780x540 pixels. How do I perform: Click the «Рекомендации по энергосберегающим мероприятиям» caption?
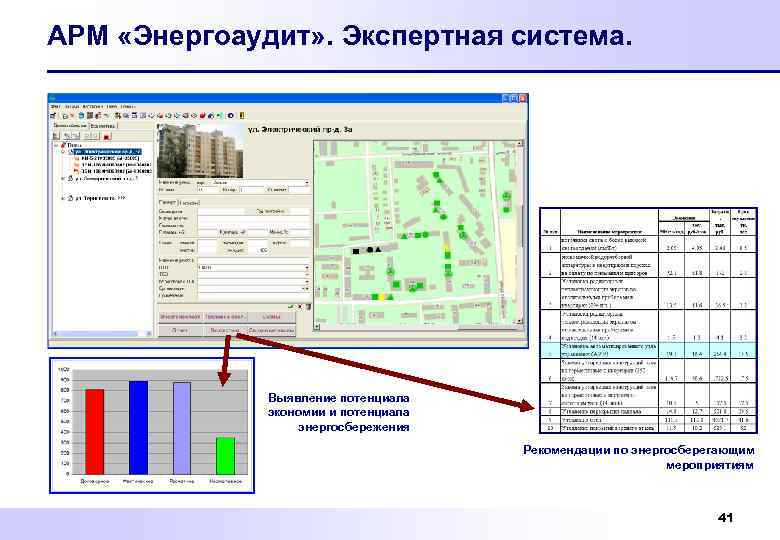(639, 457)
